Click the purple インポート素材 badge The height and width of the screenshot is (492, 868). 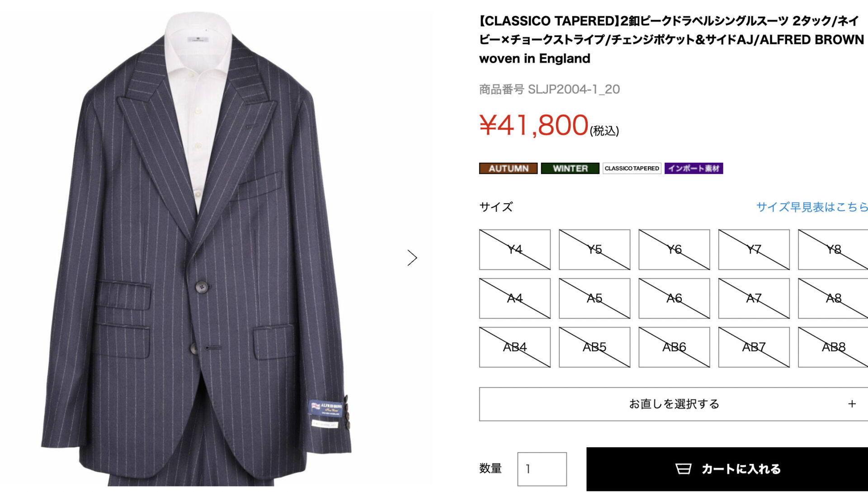click(x=693, y=169)
